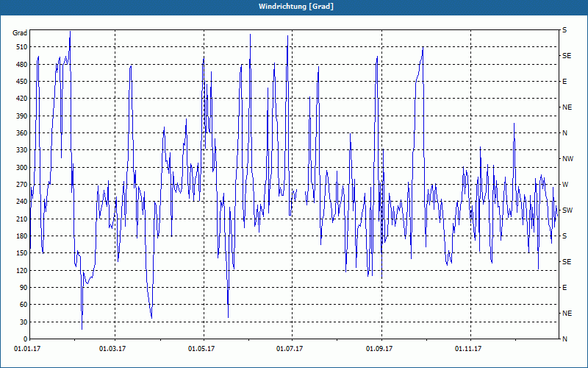Click the 420 degree axis label
Viewport: 588px width, 368px height.
click(x=22, y=99)
